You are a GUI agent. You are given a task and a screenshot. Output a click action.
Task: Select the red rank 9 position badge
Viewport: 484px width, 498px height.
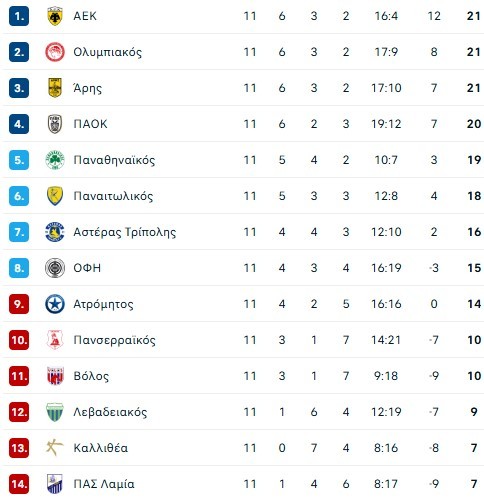[19, 304]
